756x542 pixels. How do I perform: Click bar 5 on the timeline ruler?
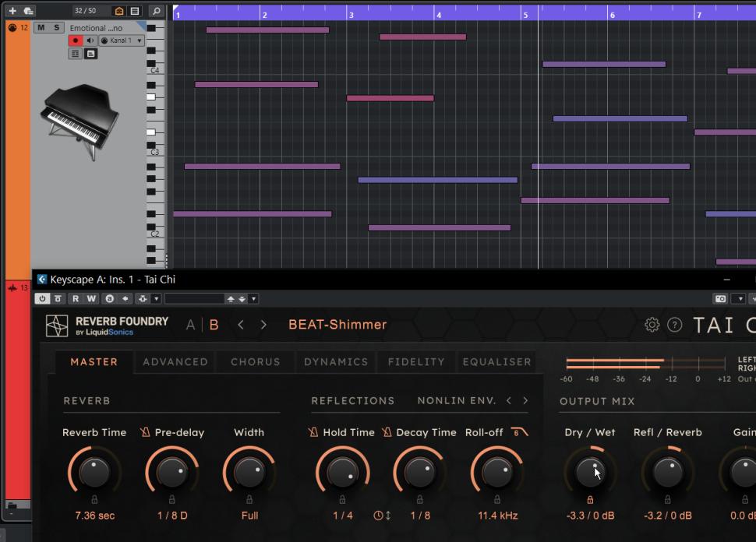pos(527,14)
